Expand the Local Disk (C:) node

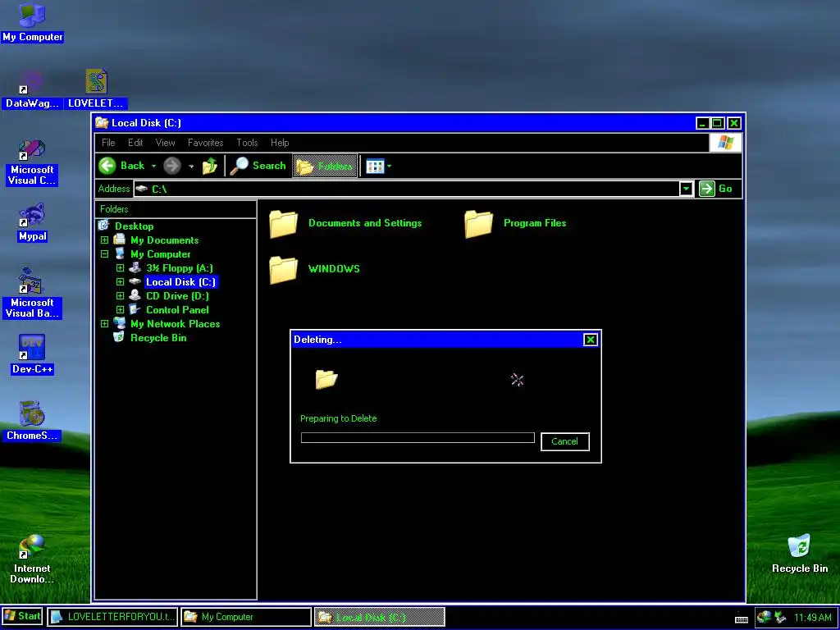(x=120, y=282)
